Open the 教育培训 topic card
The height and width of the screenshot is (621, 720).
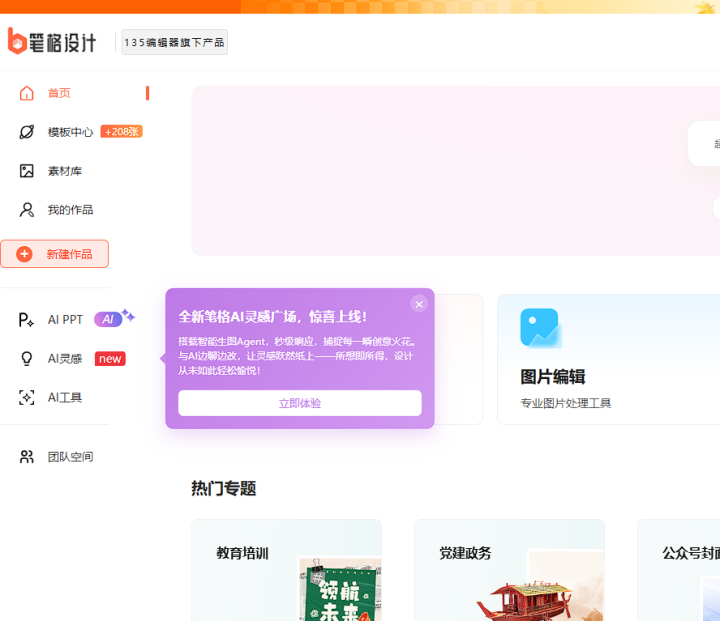(x=286, y=570)
